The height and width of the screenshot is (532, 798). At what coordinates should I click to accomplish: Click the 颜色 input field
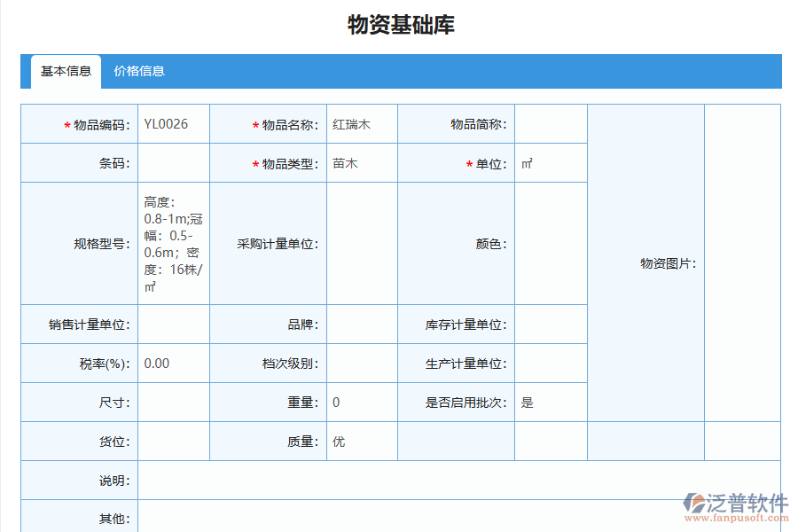551,243
